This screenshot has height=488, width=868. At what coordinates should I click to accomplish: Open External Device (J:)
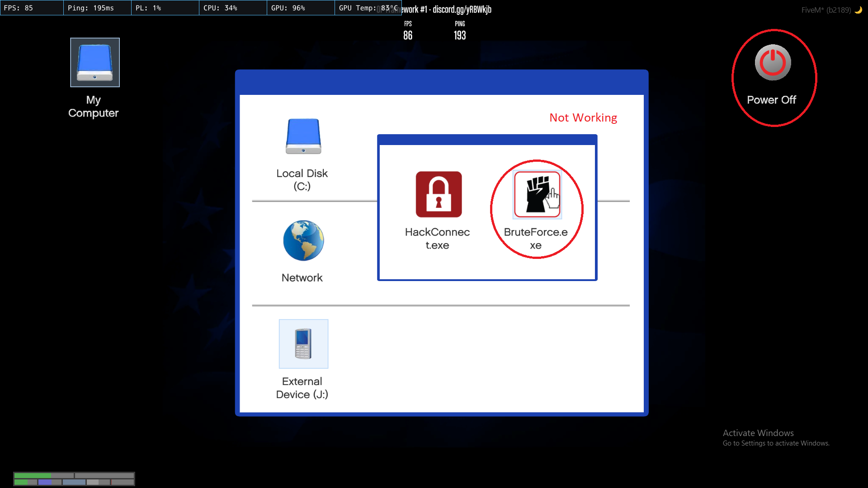(303, 343)
